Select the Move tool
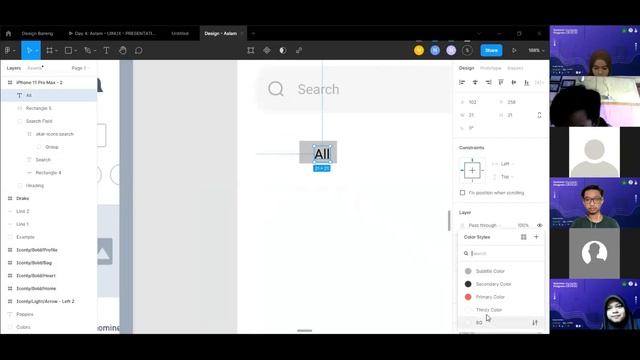The height and width of the screenshot is (360, 640). point(29,50)
